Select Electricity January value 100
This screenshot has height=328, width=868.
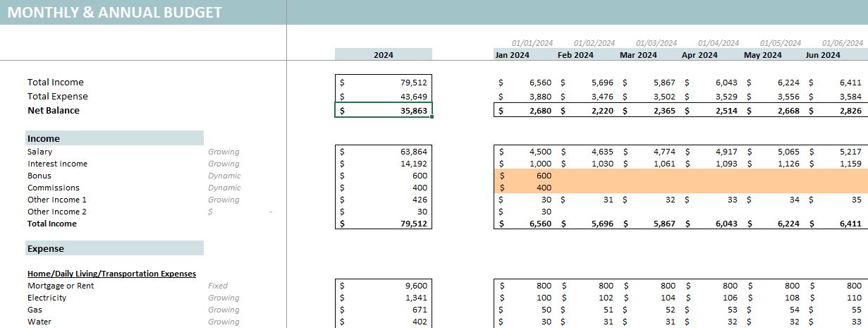click(x=526, y=298)
